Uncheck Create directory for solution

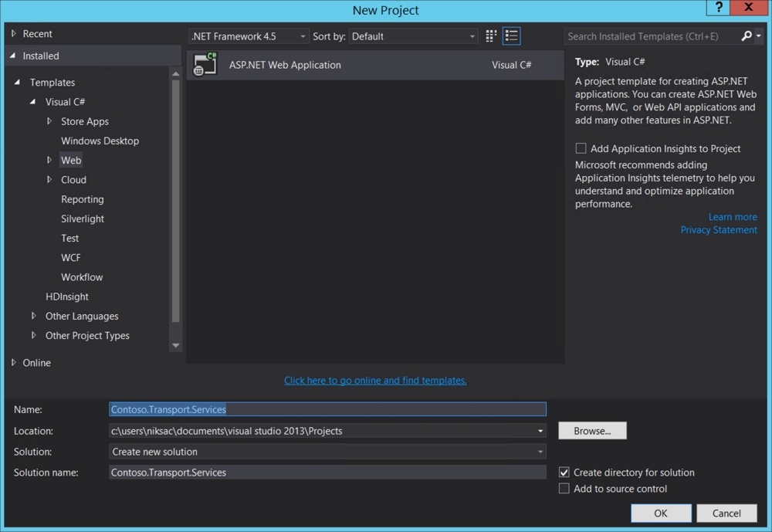(x=564, y=472)
